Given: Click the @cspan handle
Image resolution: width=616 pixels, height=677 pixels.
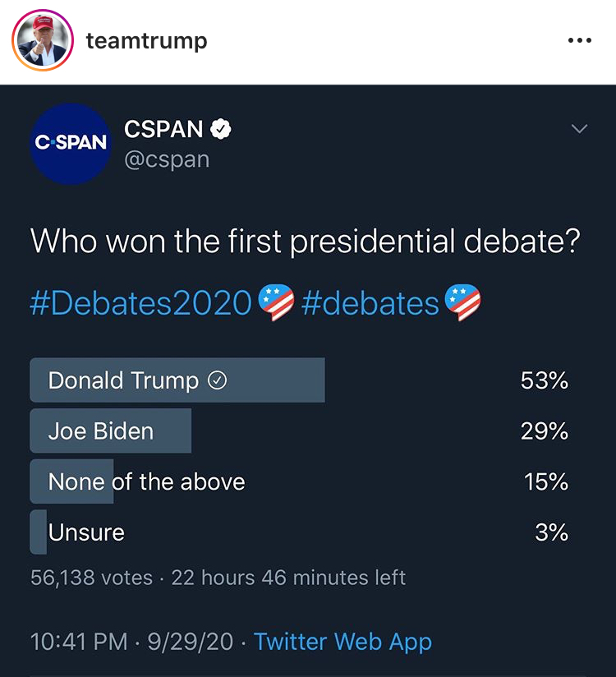Looking at the screenshot, I should (x=167, y=159).
